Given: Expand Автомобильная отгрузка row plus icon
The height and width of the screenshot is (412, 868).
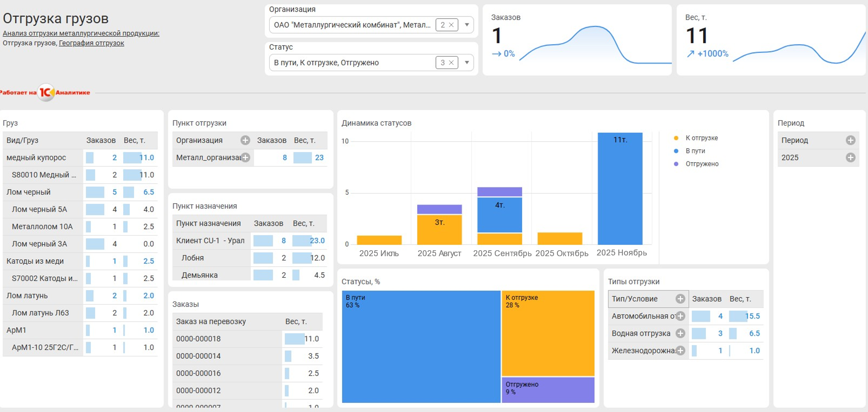Looking at the screenshot, I should (680, 316).
